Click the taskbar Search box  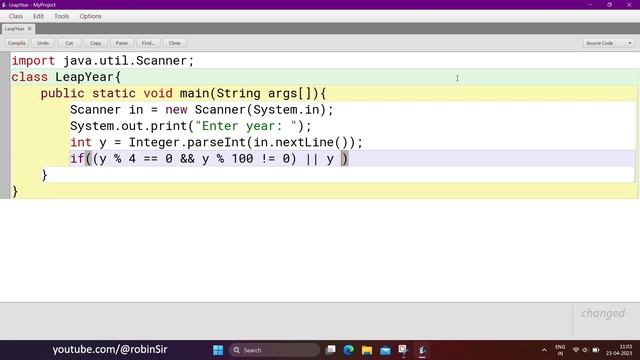click(x=274, y=350)
